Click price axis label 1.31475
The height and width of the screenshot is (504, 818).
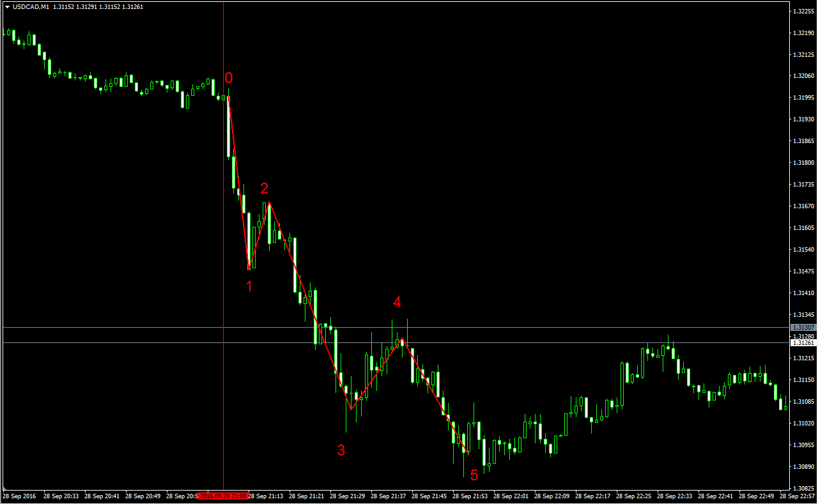click(x=803, y=271)
